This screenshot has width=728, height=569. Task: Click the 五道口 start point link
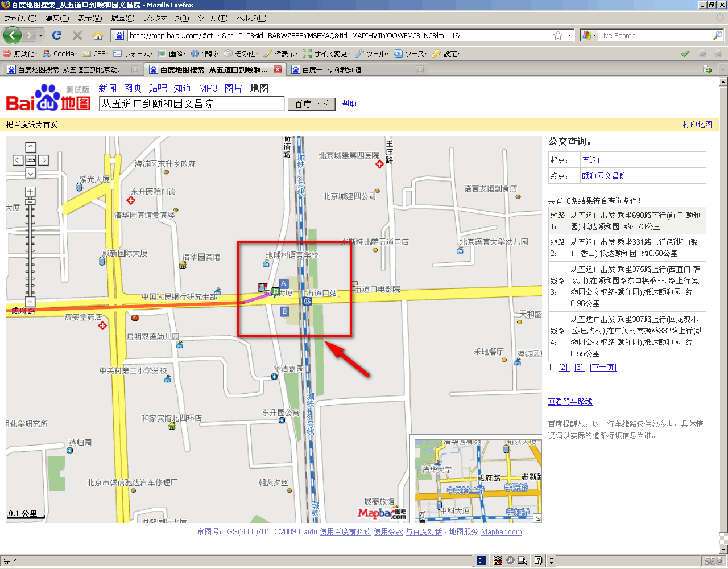click(593, 160)
